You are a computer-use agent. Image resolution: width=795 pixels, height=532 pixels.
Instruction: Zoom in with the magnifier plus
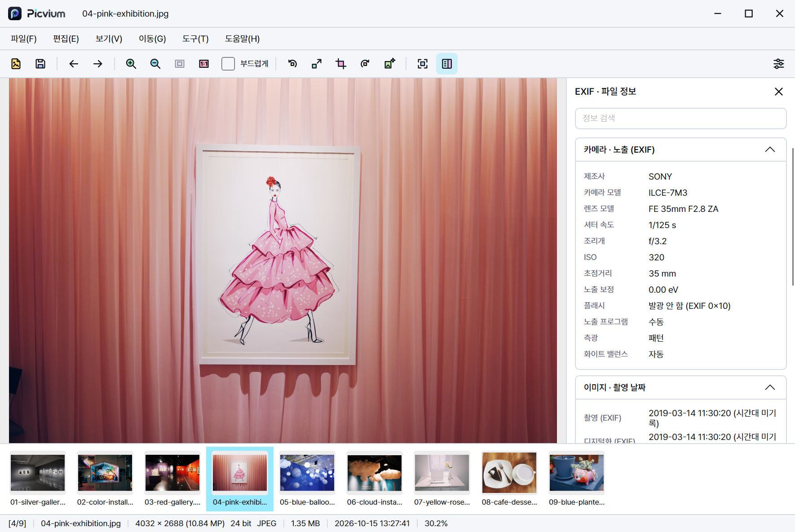(131, 64)
